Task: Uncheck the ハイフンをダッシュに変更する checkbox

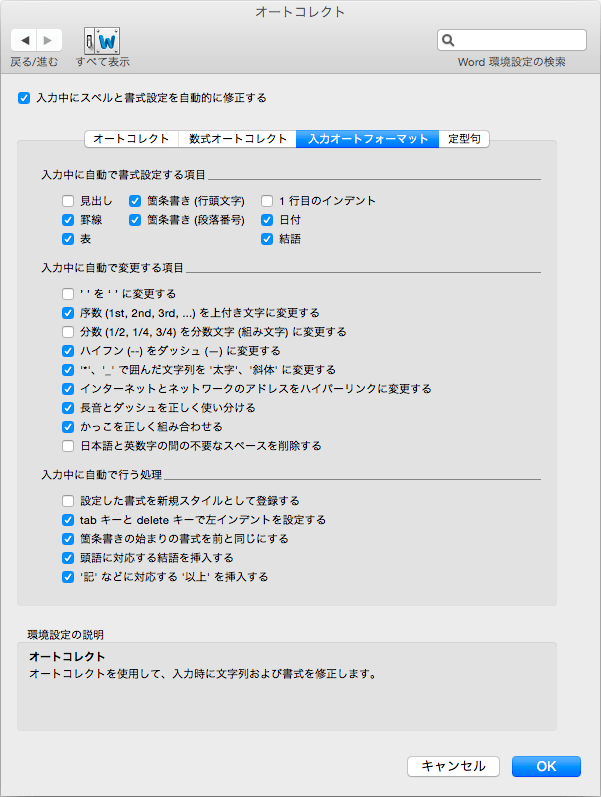Action: coord(68,351)
